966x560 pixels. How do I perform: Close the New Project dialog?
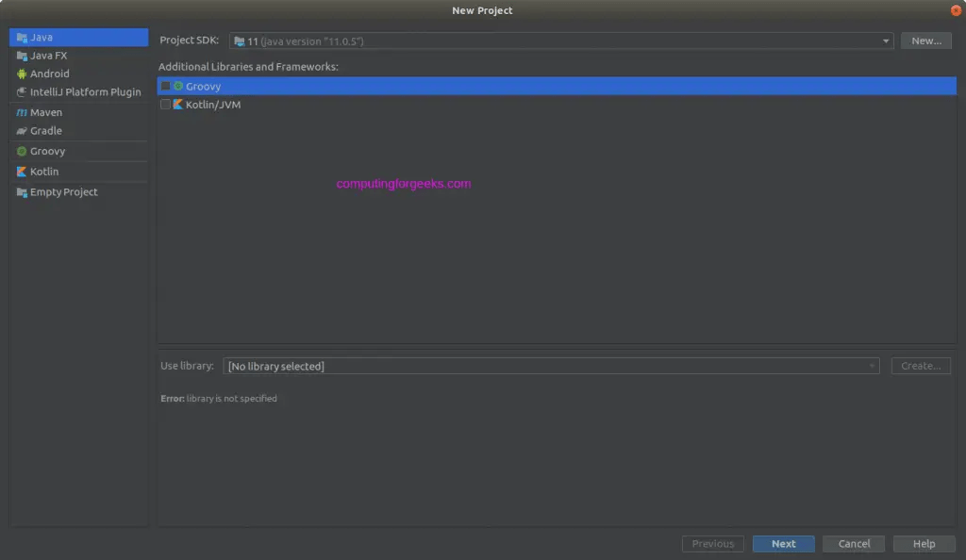(x=956, y=9)
